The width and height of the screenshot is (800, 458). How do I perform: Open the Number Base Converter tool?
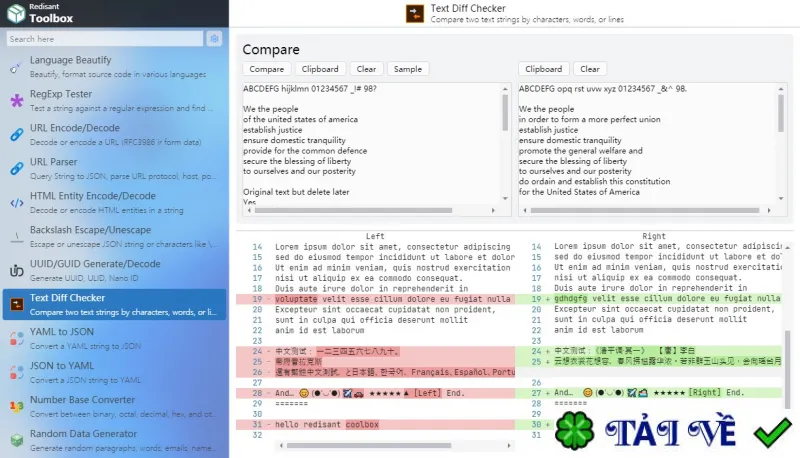click(x=114, y=406)
